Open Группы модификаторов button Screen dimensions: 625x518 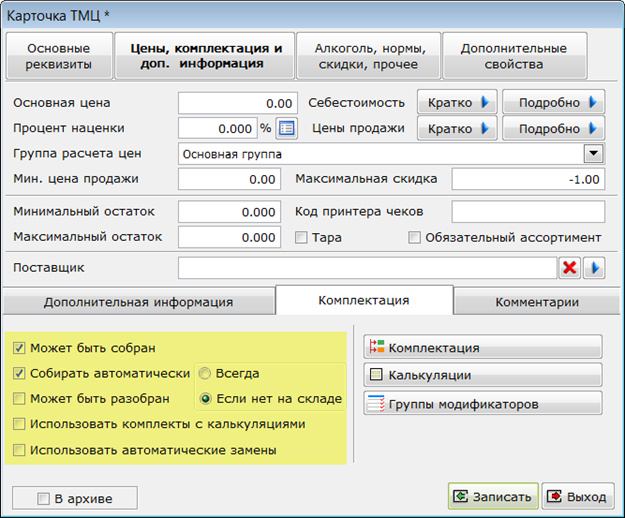pos(483,404)
